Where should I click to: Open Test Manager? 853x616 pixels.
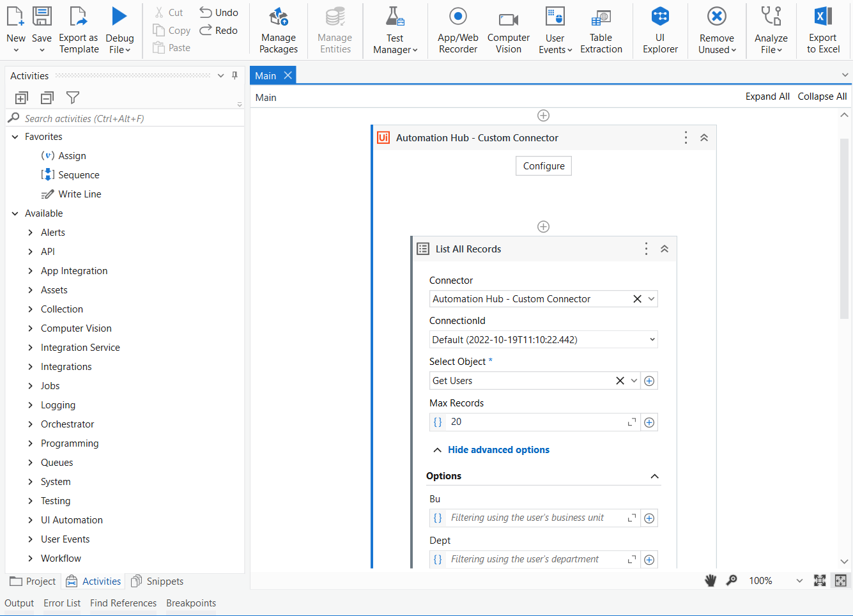click(x=395, y=30)
